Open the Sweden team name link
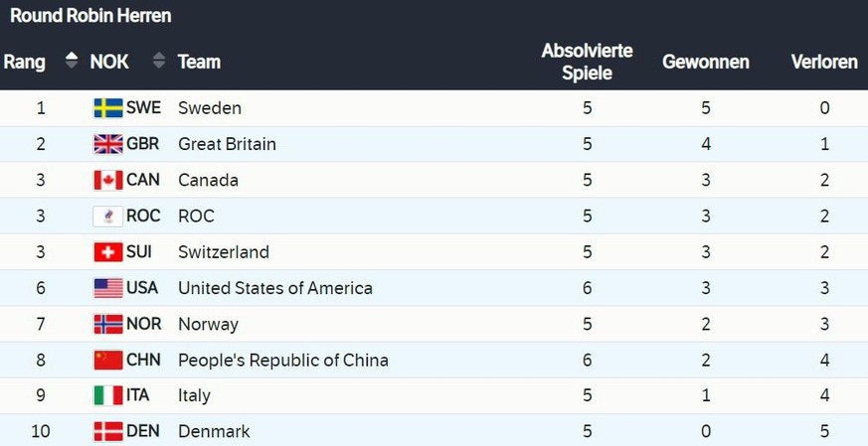 (x=209, y=108)
